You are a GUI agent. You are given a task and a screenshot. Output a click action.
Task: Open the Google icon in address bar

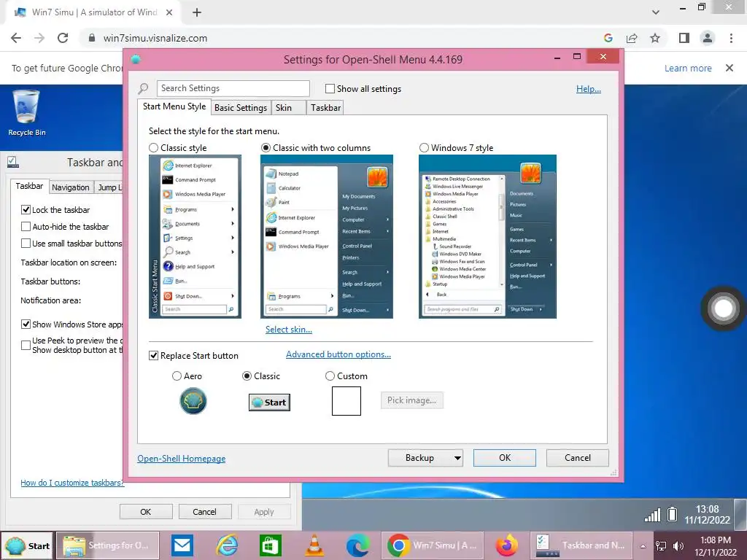coord(608,38)
